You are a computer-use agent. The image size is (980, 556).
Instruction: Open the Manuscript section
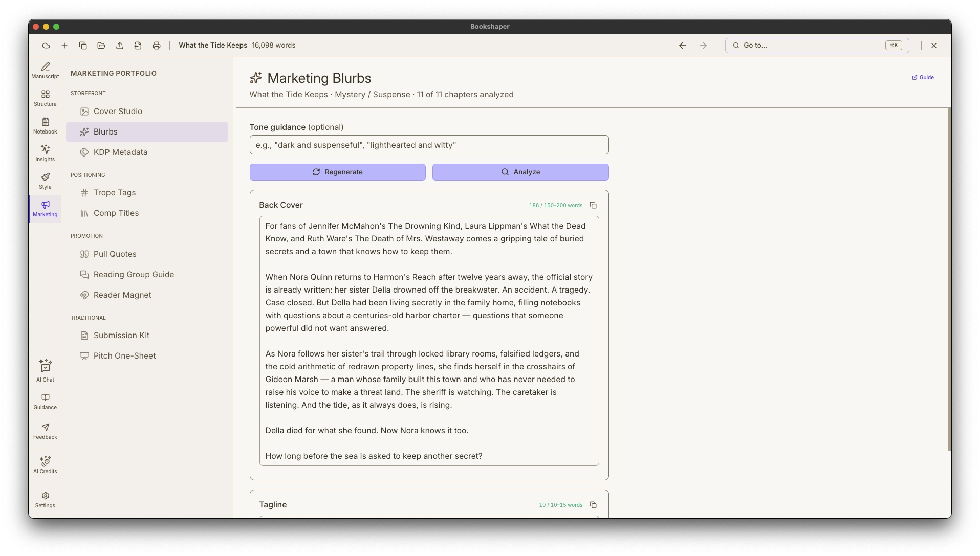(x=45, y=71)
